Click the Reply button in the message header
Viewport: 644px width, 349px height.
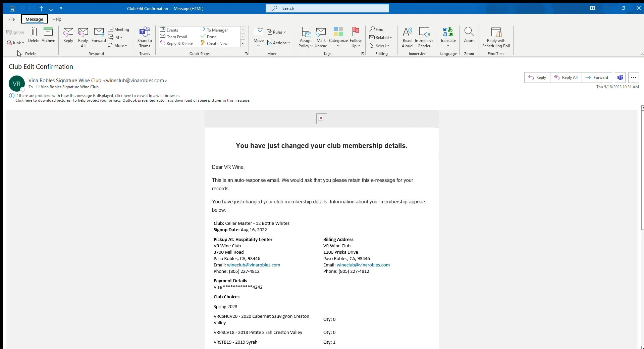click(537, 78)
